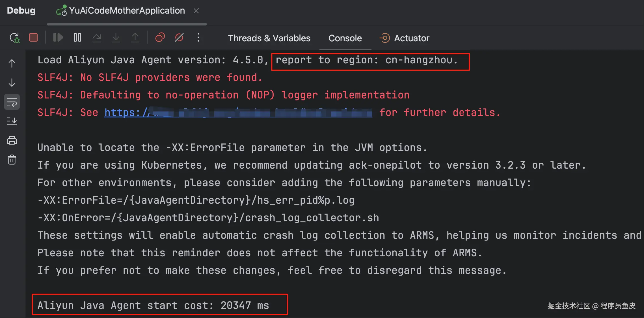Close the YuAiCodeMotherApplication debug tab

[196, 11]
